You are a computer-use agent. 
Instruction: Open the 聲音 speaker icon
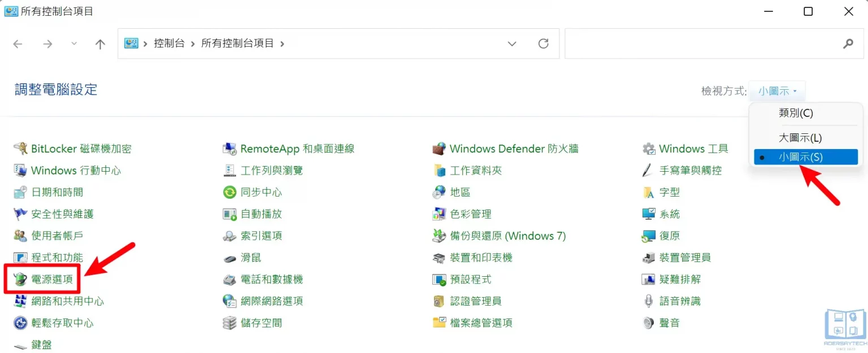(649, 323)
